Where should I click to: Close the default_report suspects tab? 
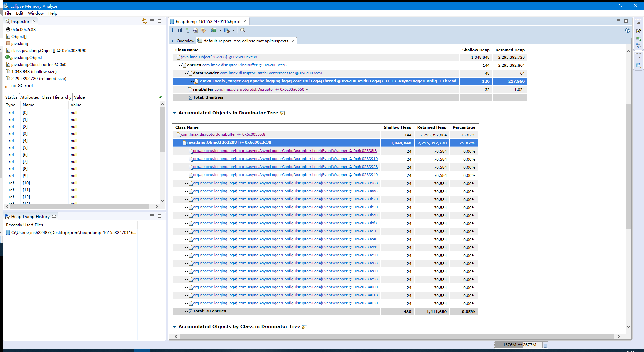(293, 41)
